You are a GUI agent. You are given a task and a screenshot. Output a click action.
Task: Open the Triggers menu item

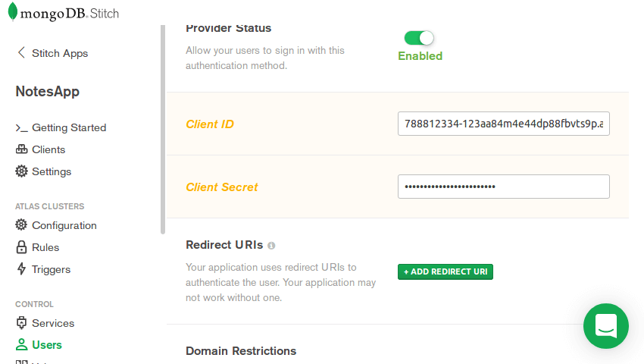point(51,269)
